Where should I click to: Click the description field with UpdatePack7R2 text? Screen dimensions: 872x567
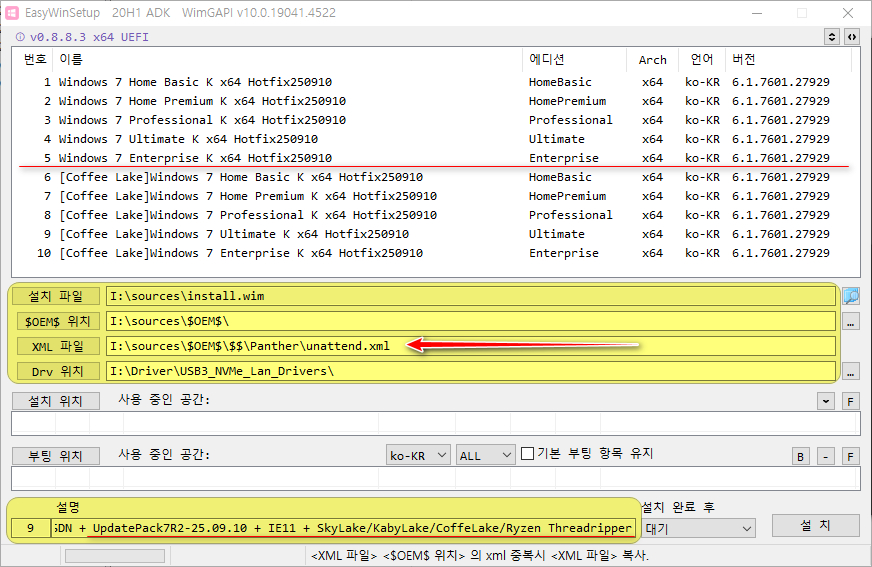[343, 528]
